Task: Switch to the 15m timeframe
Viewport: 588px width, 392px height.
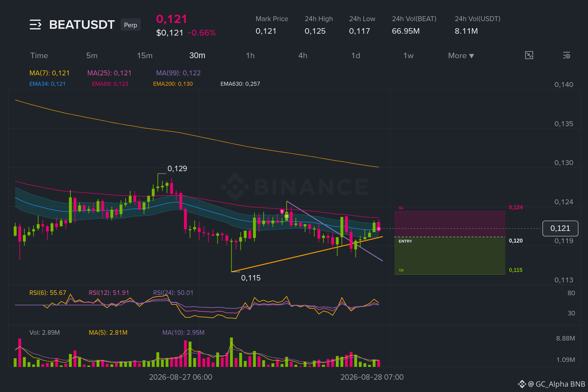Action: 145,55
